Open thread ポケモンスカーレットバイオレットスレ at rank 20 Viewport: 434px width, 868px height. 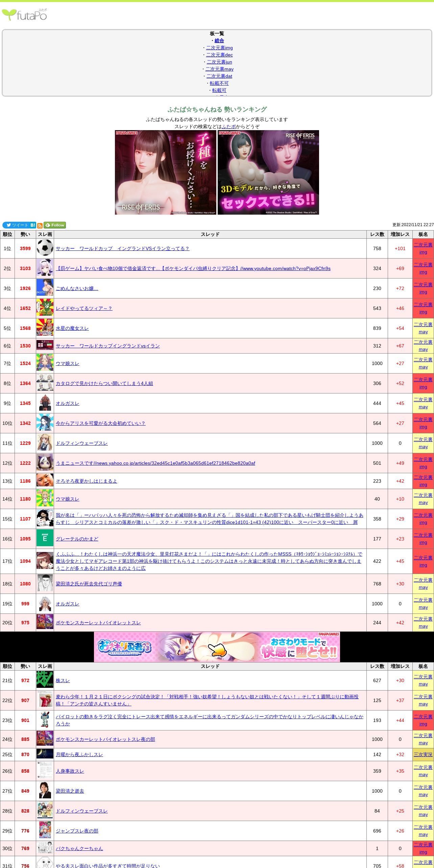pos(98,623)
